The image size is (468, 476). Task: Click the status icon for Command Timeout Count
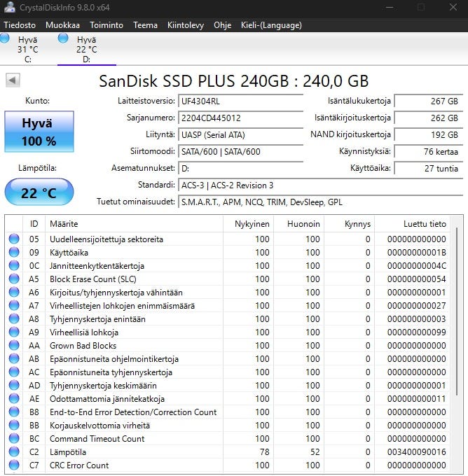tap(14, 439)
